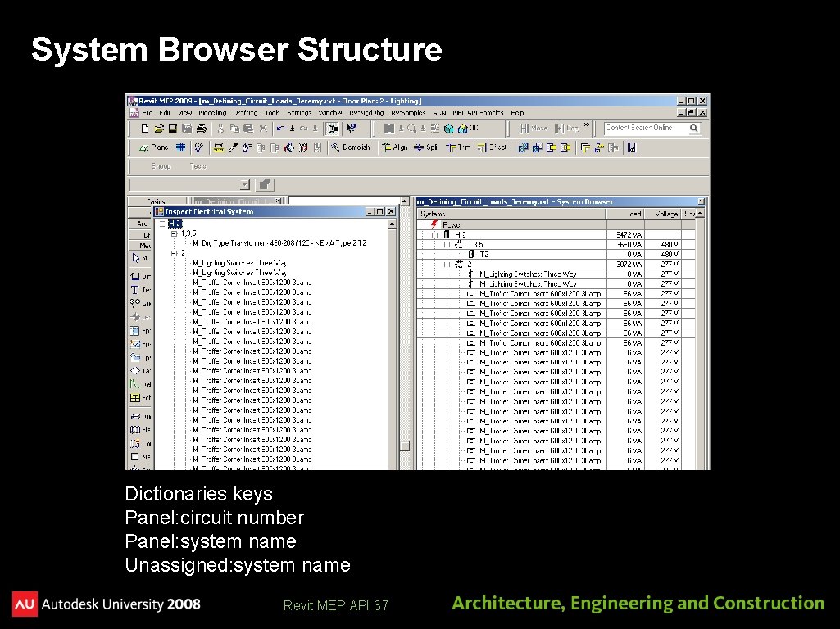Click the Revit app icon in title bar
The height and width of the screenshot is (629, 840).
click(131, 101)
